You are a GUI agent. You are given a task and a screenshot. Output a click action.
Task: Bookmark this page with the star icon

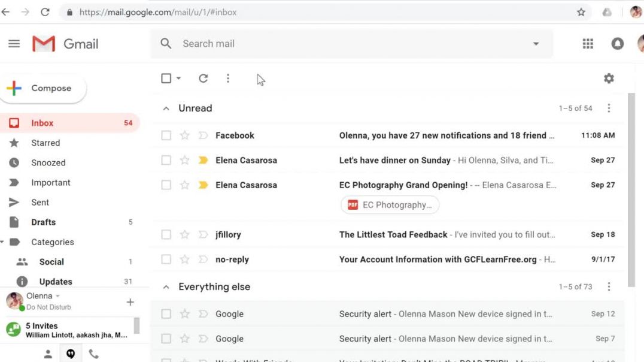tap(581, 13)
